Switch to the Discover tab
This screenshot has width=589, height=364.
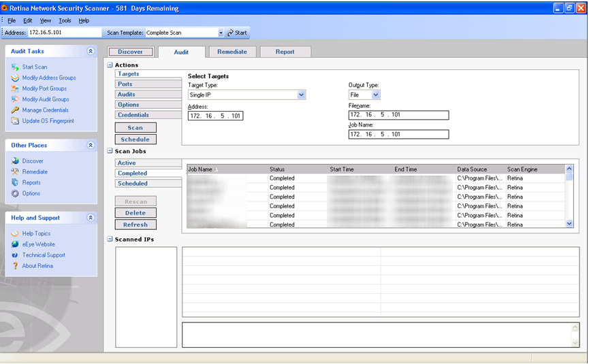pos(130,52)
